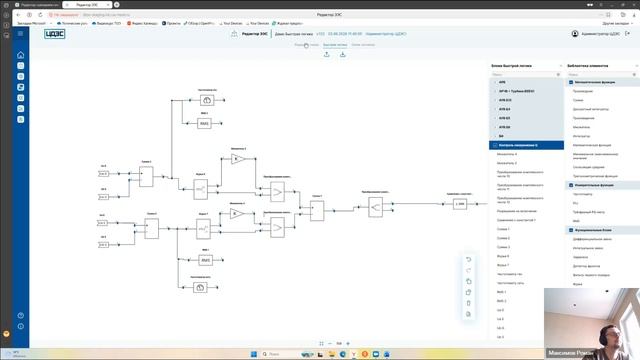Click the ЦДЭС logo
Image resolution: width=640 pixels, height=360 pixels.
pos(55,34)
